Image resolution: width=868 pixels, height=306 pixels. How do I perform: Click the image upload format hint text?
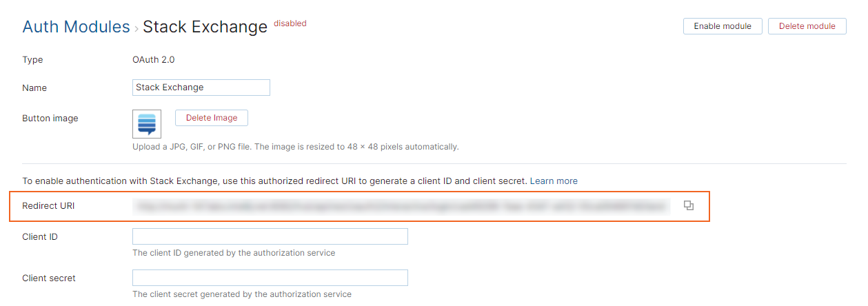click(x=296, y=147)
